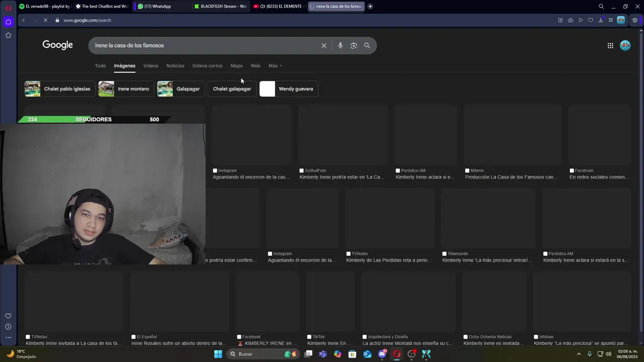Viewport: 644px width, 362px height.
Task: Switch to EL DEMENTE YouTube tab
Action: (x=278, y=7)
